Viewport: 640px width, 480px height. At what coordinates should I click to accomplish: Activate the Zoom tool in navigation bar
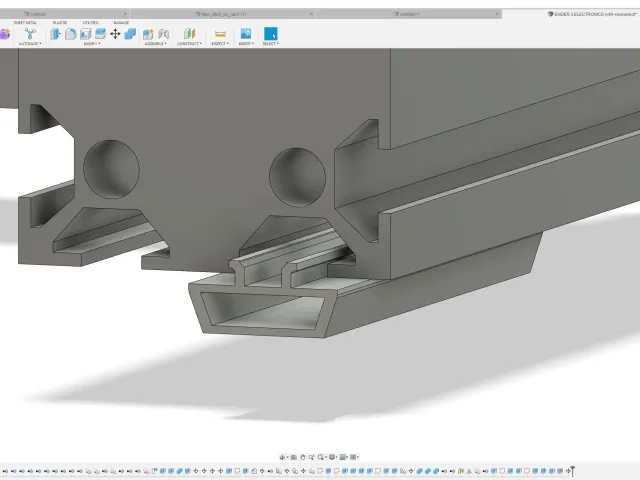(x=311, y=457)
